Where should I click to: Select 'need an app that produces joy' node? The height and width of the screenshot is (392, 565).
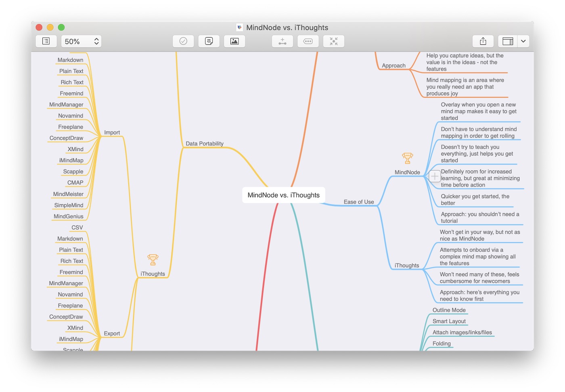point(465,87)
